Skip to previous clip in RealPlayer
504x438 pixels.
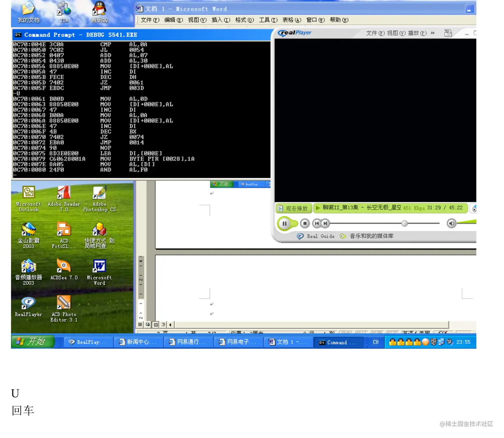[x=317, y=223]
